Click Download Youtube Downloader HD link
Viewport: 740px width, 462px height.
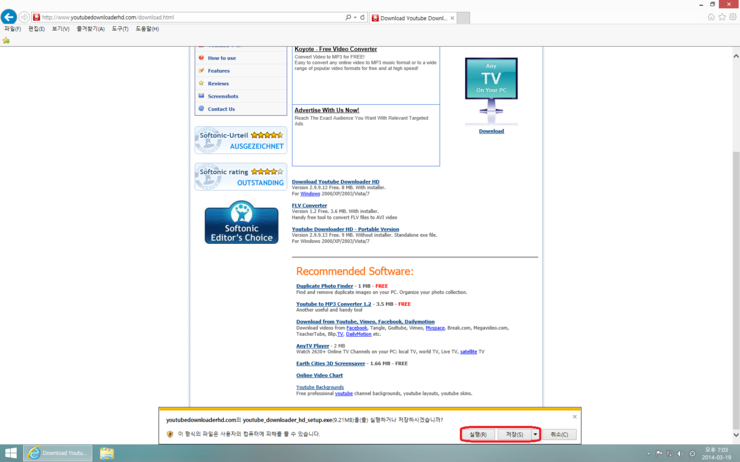click(x=336, y=182)
